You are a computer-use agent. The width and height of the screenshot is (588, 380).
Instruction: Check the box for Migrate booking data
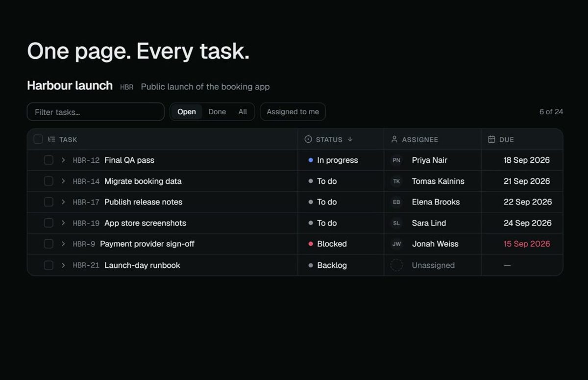coord(49,181)
